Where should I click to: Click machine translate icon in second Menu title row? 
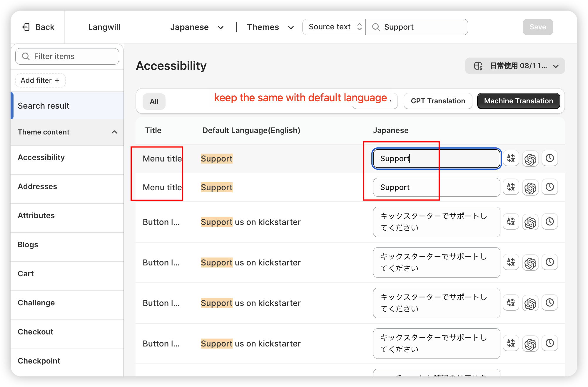(511, 187)
